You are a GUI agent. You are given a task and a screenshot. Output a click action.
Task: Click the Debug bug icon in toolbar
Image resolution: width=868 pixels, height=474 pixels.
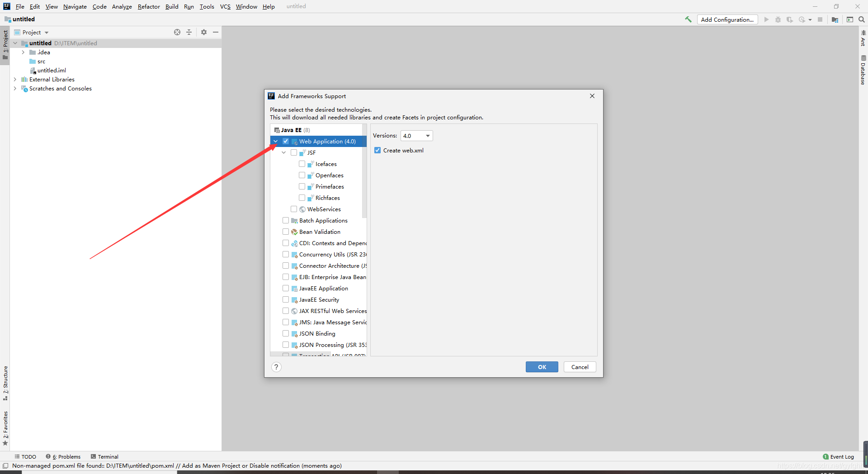coord(778,19)
